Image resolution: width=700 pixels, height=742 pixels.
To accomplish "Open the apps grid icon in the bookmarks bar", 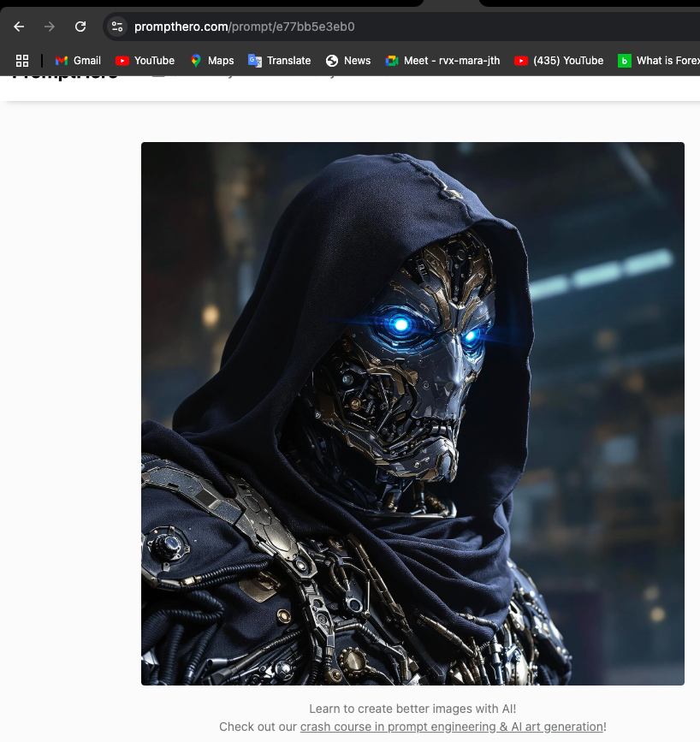I will point(22,61).
